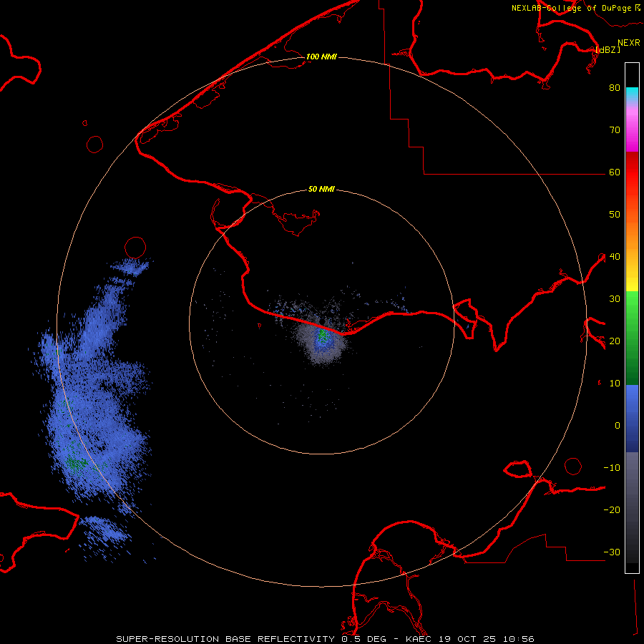Click the 100 NMI range ring label

coord(321,57)
